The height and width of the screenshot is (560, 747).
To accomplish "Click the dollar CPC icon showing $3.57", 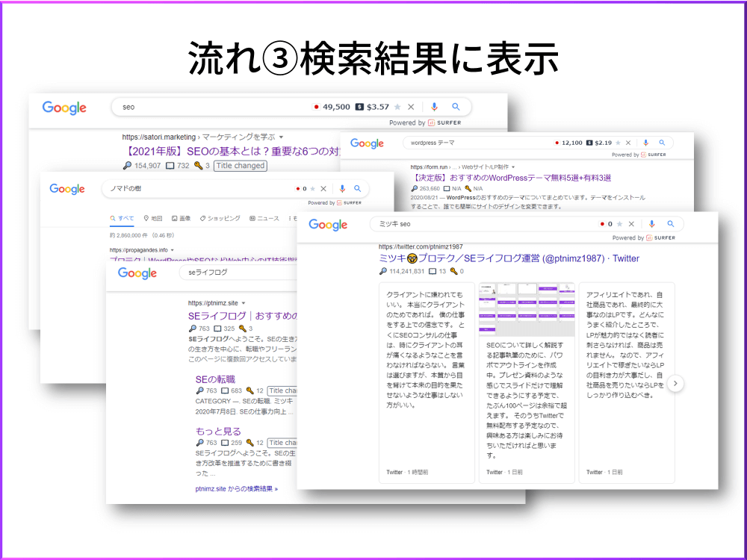I will pyautogui.click(x=360, y=107).
